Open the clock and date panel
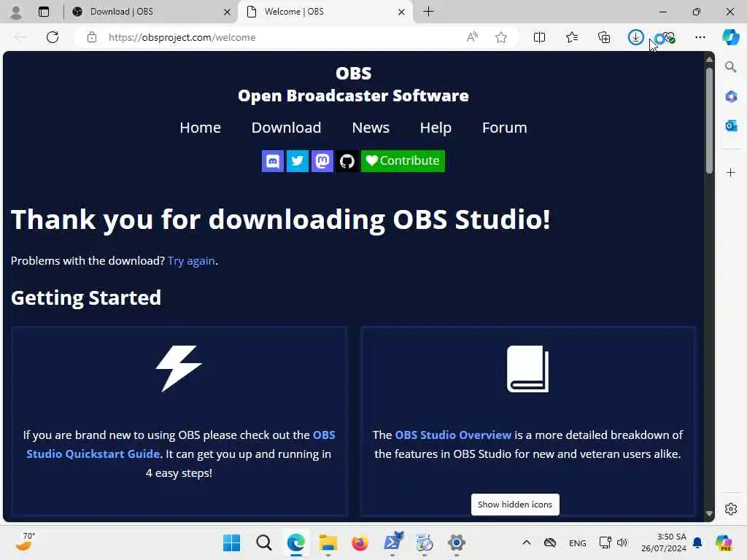This screenshot has height=560, width=747. [x=664, y=542]
